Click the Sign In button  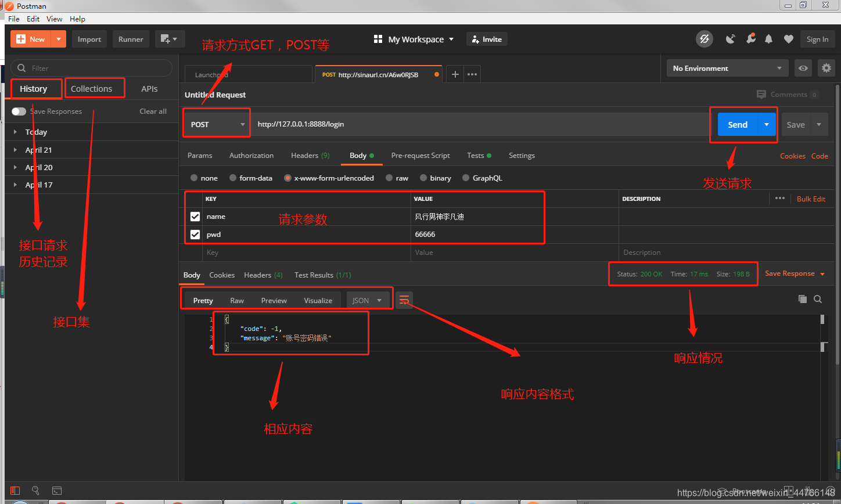pyautogui.click(x=817, y=39)
